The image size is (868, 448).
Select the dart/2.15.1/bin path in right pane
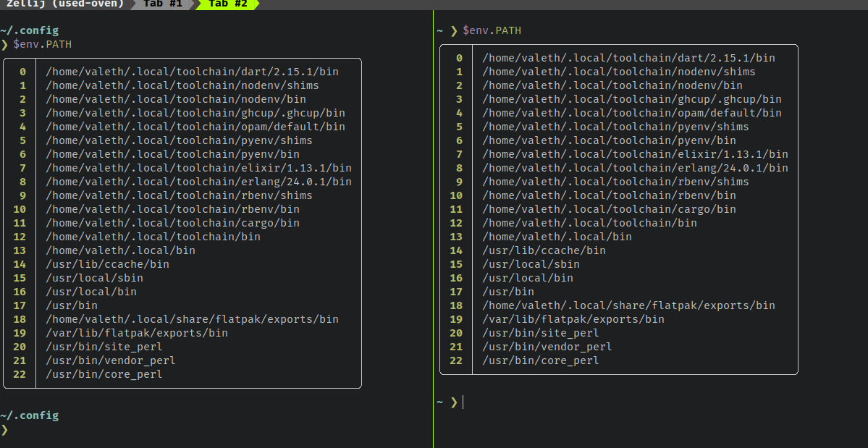click(628, 58)
